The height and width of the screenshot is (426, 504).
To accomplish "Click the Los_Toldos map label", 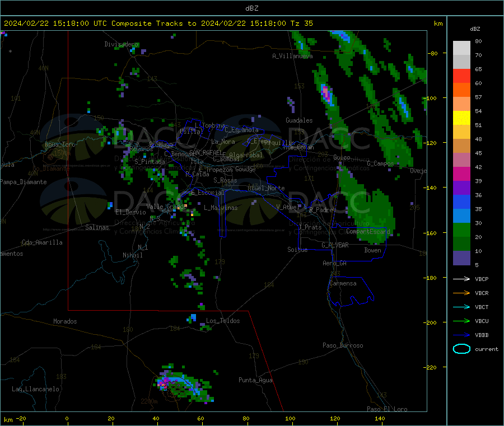I will [x=223, y=321].
